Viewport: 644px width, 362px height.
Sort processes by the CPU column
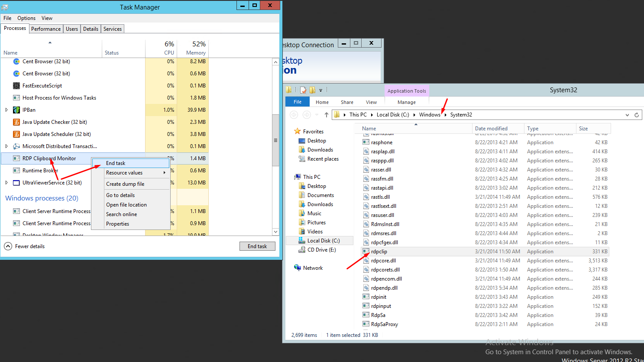(x=161, y=48)
